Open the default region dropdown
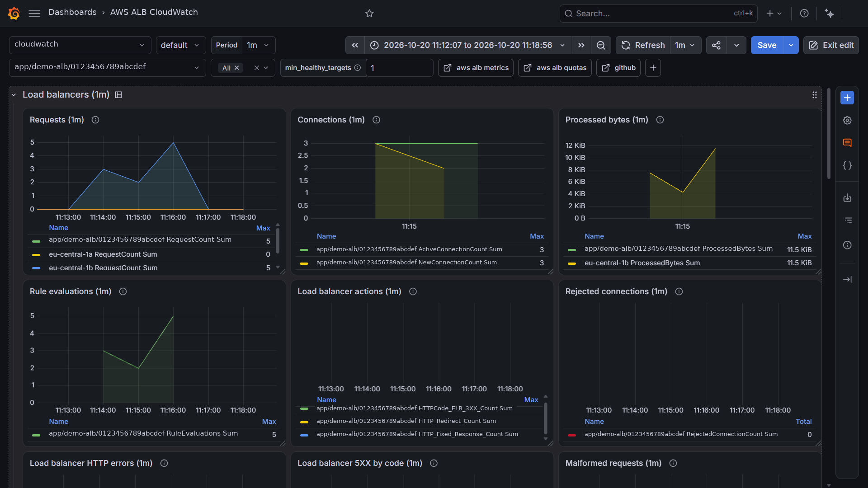The image size is (868, 488). tap(181, 45)
